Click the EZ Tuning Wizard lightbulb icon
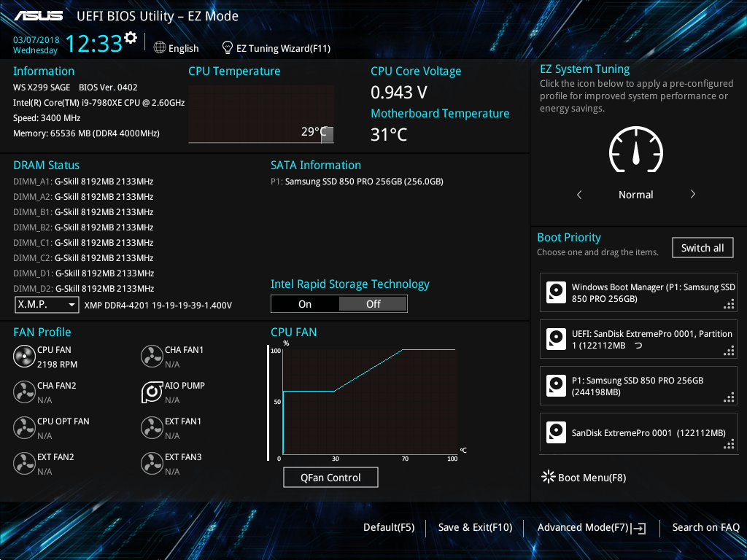747x560 pixels. (x=228, y=47)
